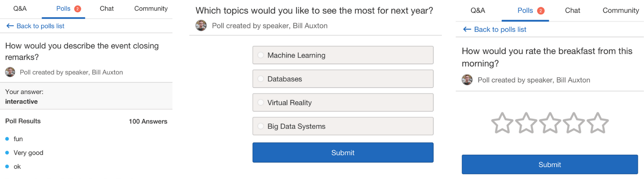Open the Chat tab in the breakfast poll panel
Viewport: 644px width, 179px height.
click(x=572, y=11)
